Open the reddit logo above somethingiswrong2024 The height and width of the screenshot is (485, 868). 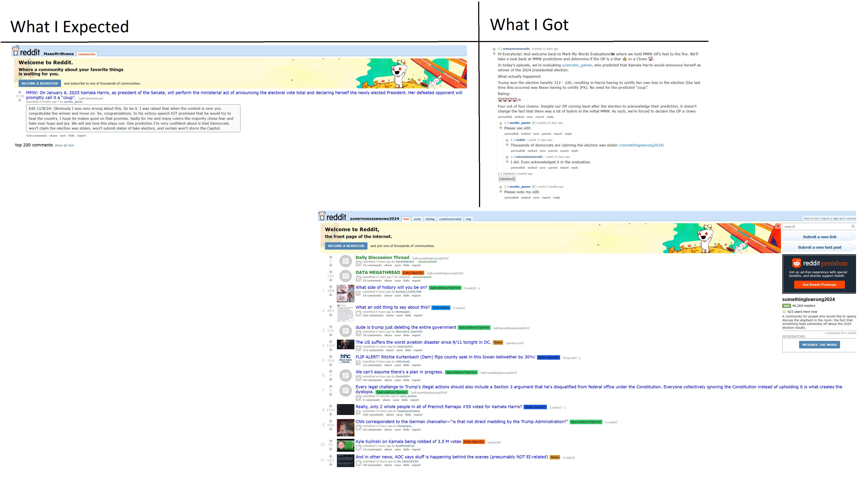click(333, 216)
